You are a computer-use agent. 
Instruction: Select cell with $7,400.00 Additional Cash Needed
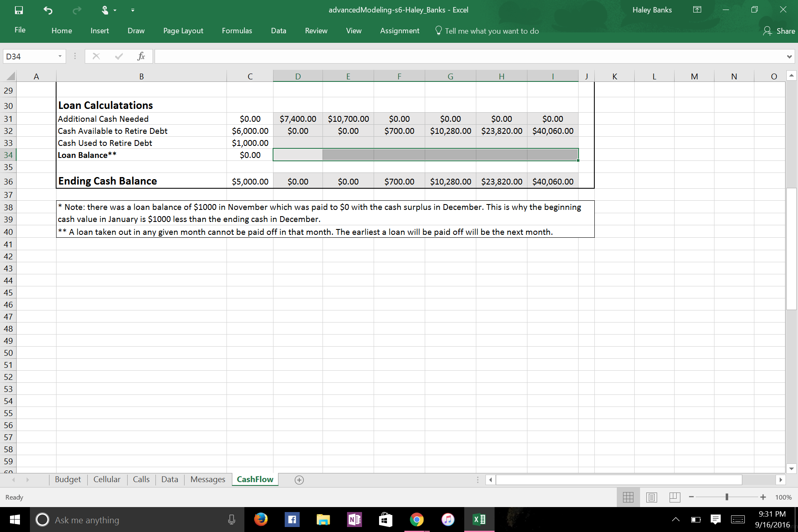(298, 119)
